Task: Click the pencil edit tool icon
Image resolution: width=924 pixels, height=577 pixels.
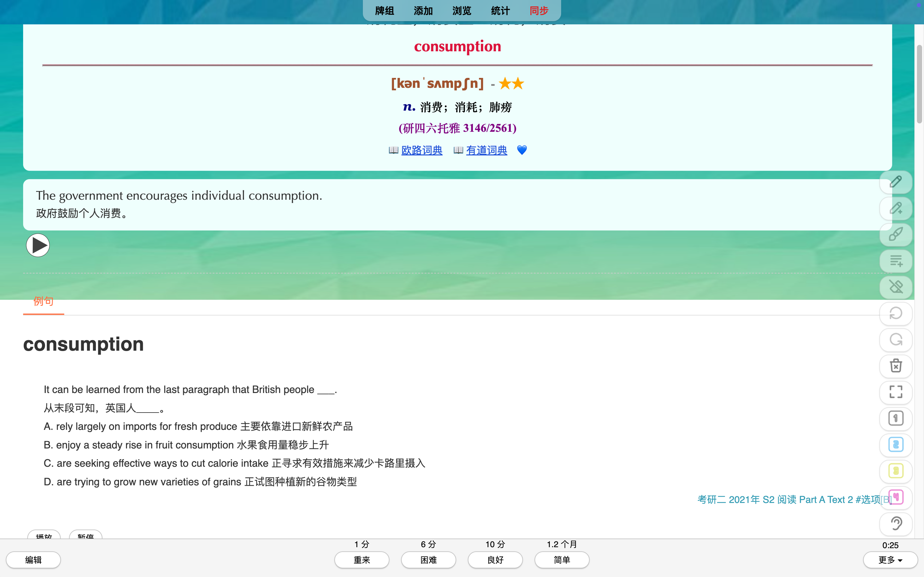Action: point(895,182)
